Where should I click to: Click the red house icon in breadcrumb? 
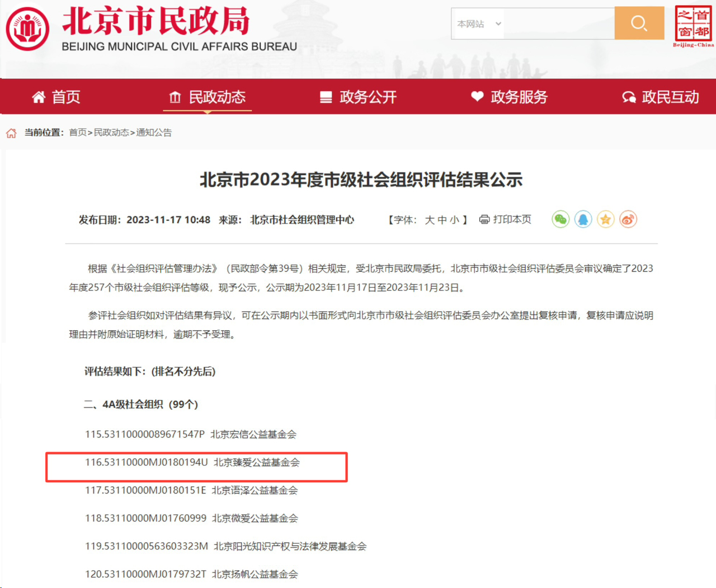11,133
